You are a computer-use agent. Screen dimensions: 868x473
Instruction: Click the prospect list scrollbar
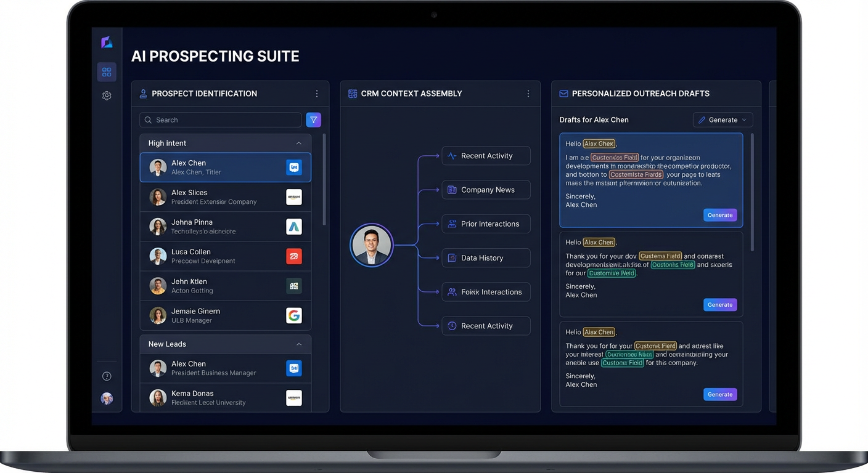click(x=324, y=179)
